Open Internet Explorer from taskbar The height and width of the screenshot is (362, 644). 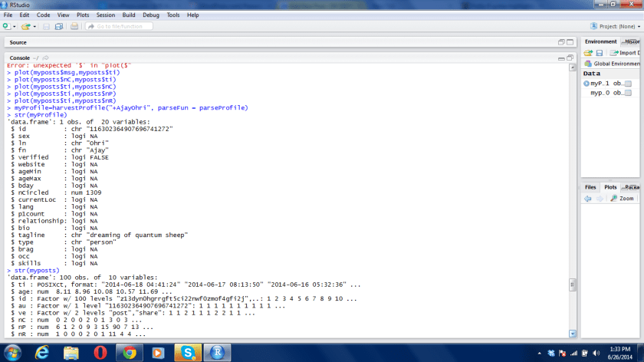[x=42, y=353]
